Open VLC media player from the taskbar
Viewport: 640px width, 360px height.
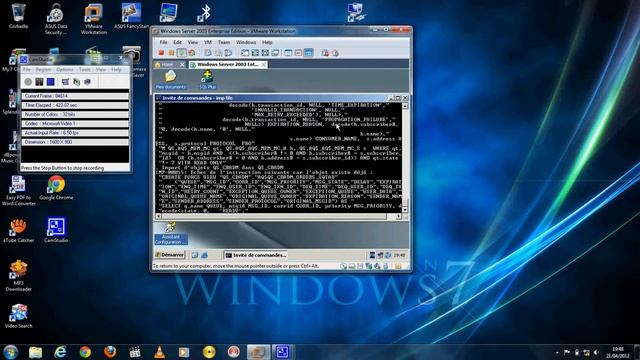[x=160, y=352]
